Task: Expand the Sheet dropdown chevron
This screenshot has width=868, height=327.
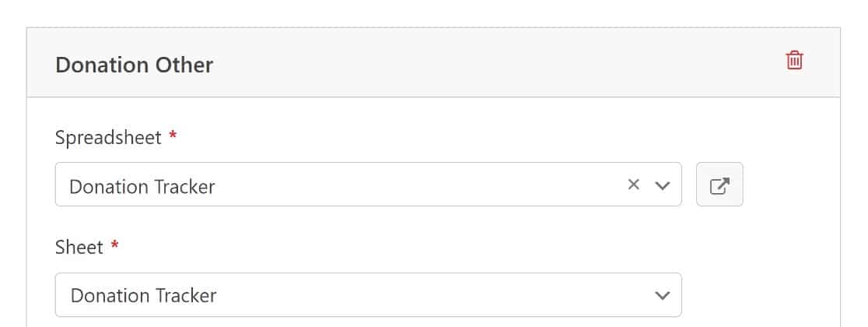Action: coord(663,295)
